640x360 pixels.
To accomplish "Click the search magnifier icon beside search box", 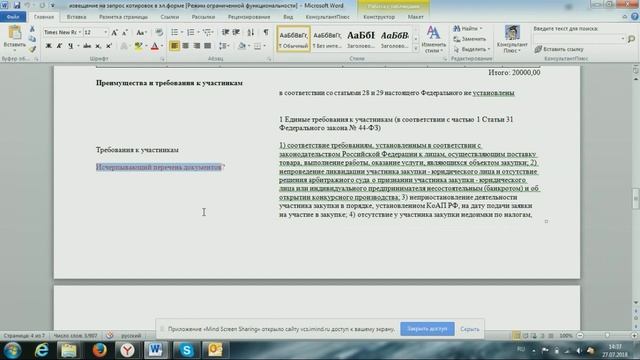I will pyautogui.click(x=631, y=39).
